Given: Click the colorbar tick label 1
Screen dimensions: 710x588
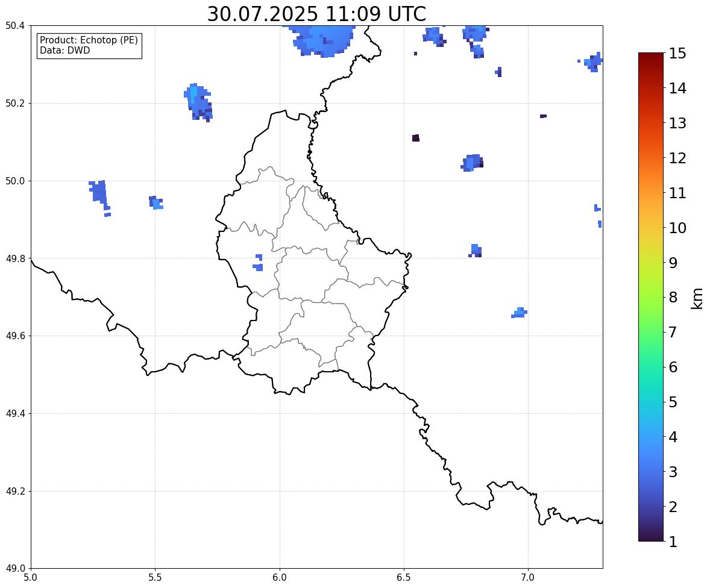Looking at the screenshot, I should click(x=673, y=542).
